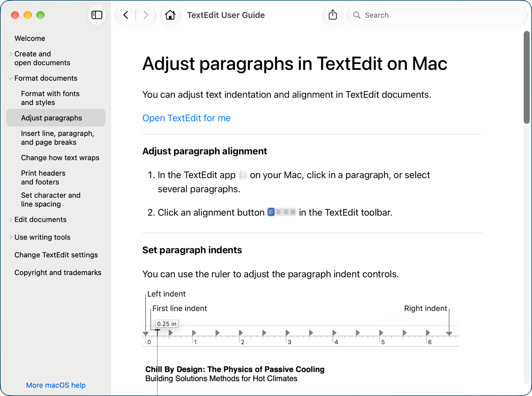The image size is (532, 396).
Task: Click the magnifying glass search icon
Action: point(357,15)
